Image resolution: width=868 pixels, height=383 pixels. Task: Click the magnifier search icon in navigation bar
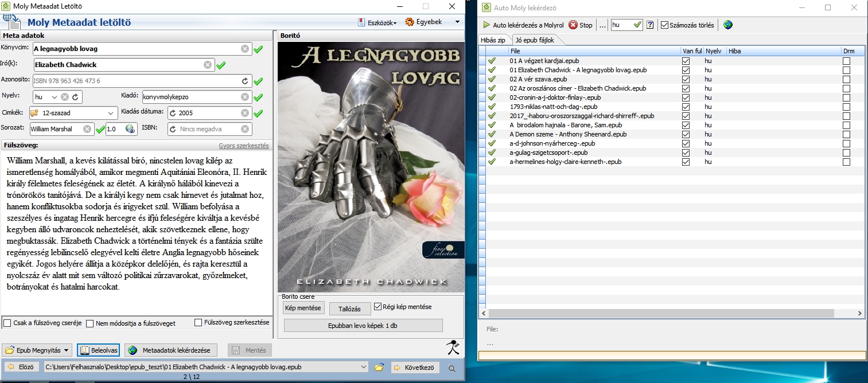(452, 368)
